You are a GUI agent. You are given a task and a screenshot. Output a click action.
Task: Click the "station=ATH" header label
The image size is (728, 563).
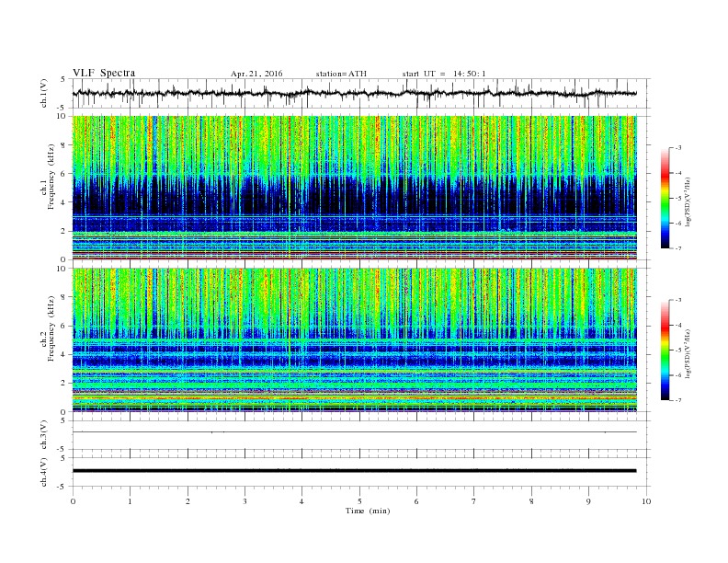[341, 74]
